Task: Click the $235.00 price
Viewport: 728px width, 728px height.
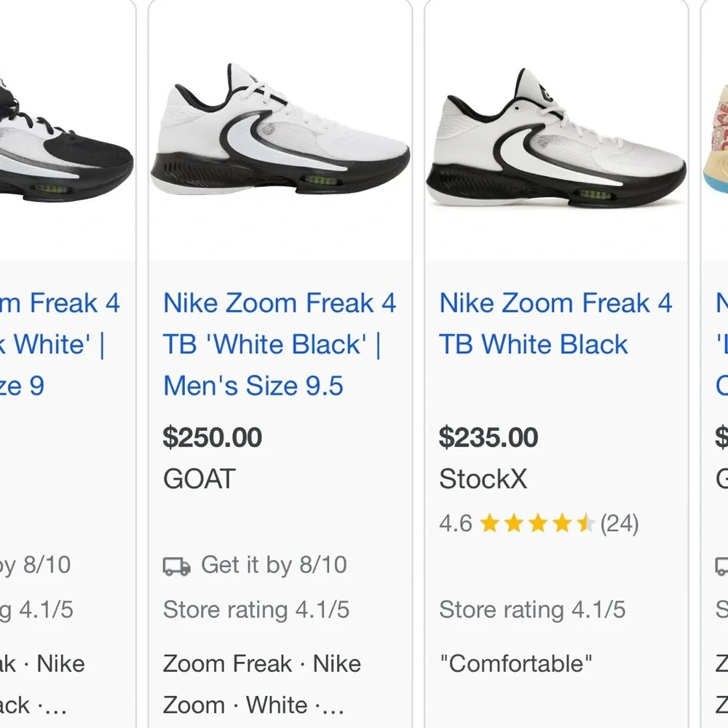Action: 488,438
